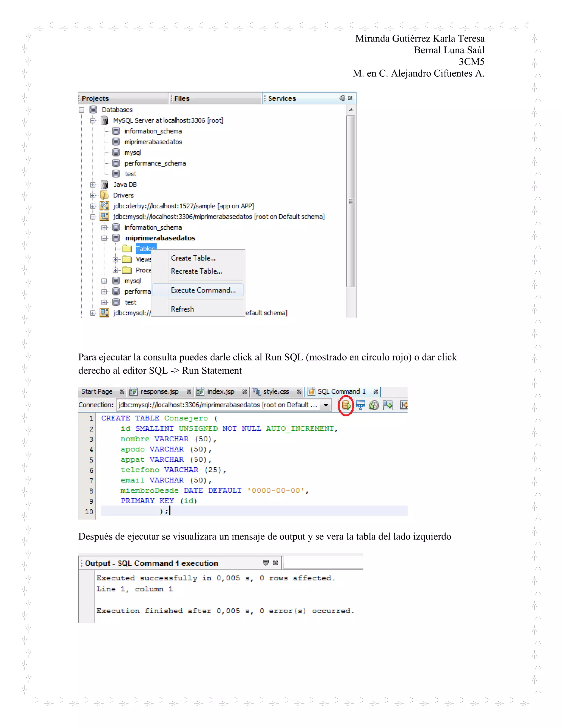The width and height of the screenshot is (563, 728).
Task: Close the style.css tab
Action: coord(299,392)
